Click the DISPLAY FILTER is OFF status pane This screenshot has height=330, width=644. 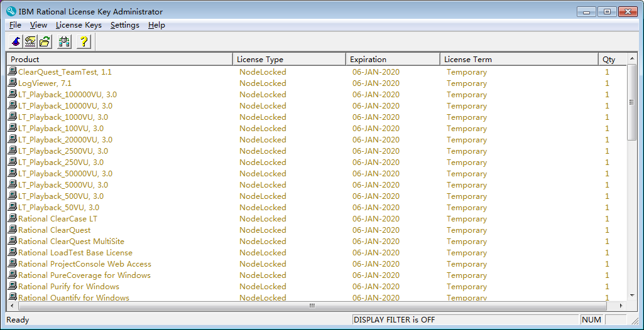point(466,320)
